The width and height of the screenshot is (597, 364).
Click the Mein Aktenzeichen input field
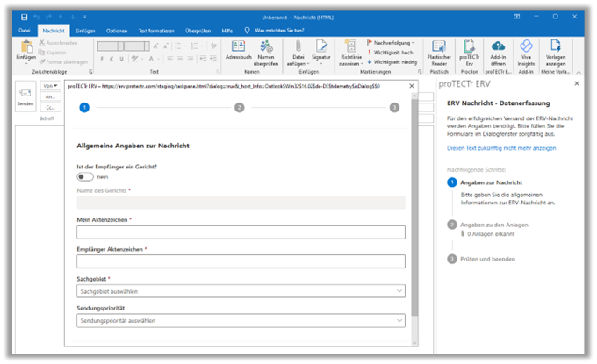(x=241, y=232)
